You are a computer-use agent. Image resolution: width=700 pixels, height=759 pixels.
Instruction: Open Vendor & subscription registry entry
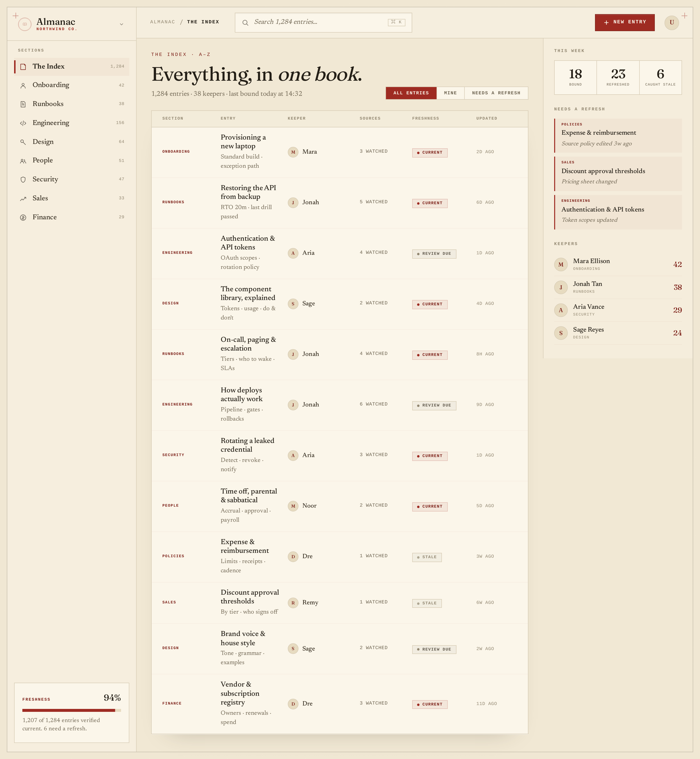[x=240, y=693]
